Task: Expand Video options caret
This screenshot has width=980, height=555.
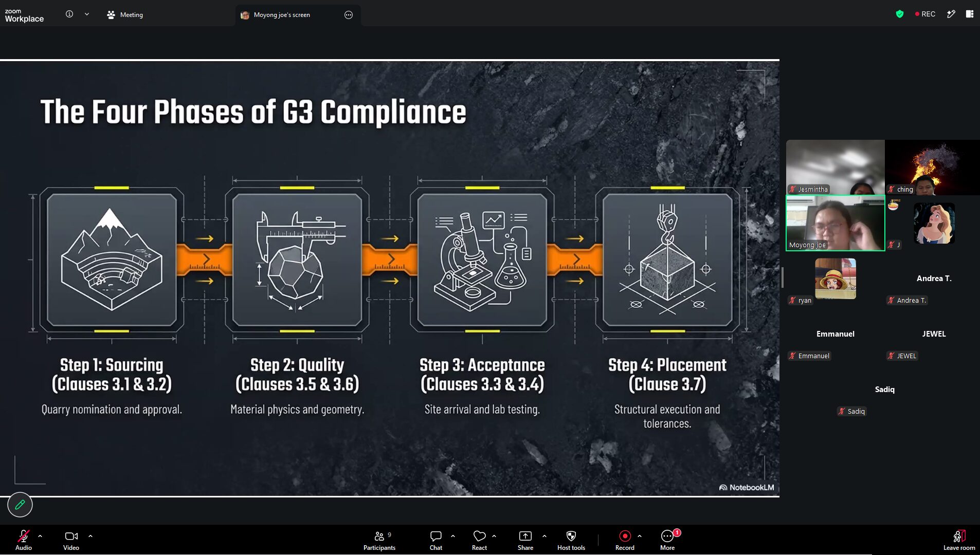Action: click(90, 536)
